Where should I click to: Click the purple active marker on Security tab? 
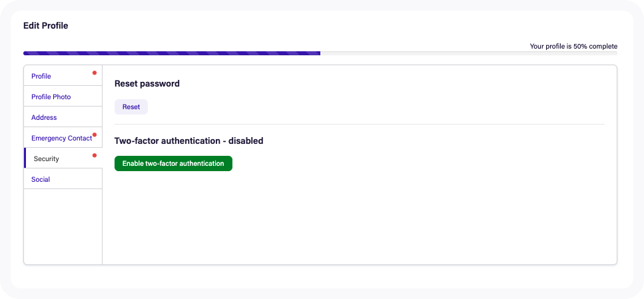pos(25,158)
